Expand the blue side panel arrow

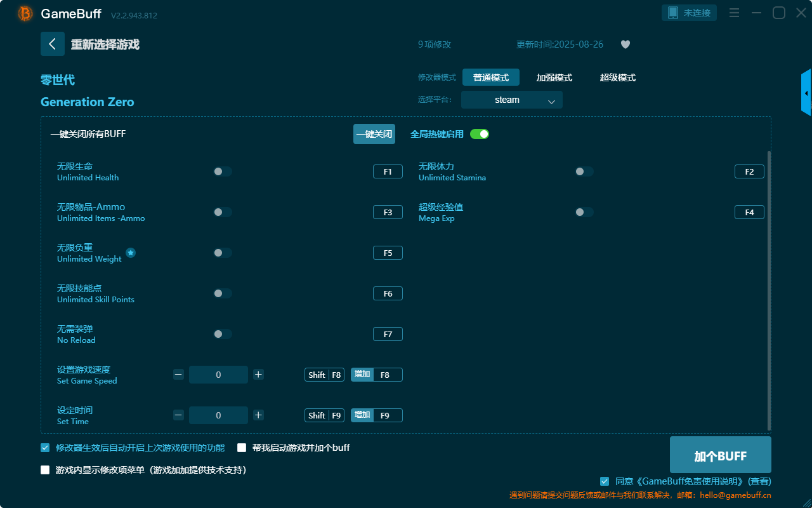pos(806,93)
